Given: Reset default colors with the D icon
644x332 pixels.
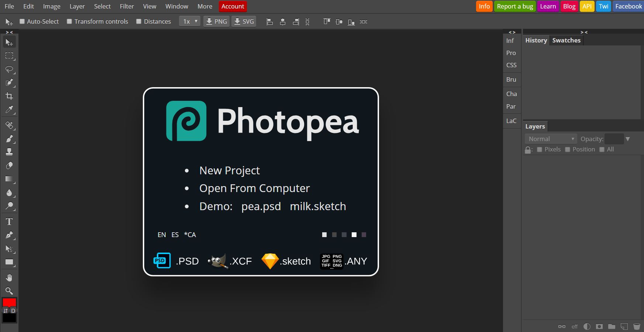Looking at the screenshot, I should point(13,311).
